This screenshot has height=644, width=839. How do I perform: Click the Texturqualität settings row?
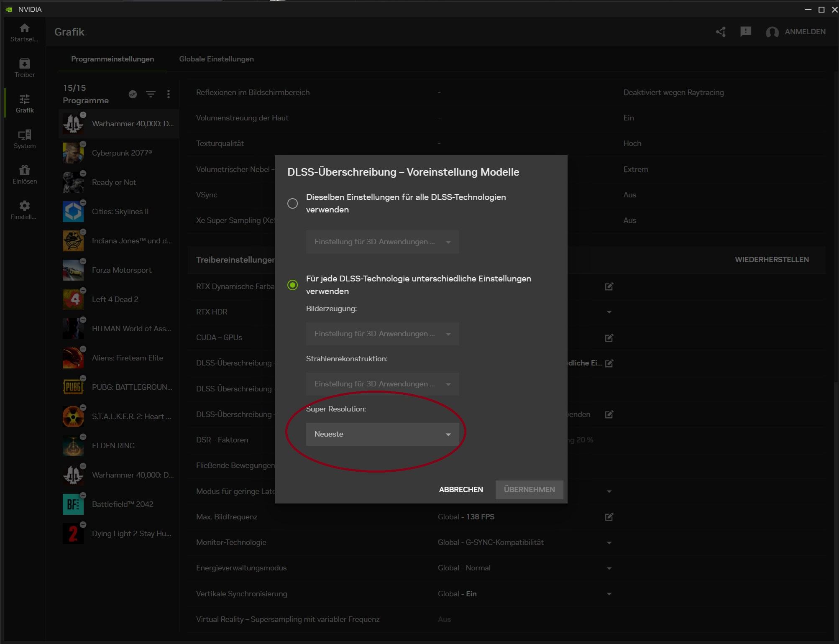506,143
